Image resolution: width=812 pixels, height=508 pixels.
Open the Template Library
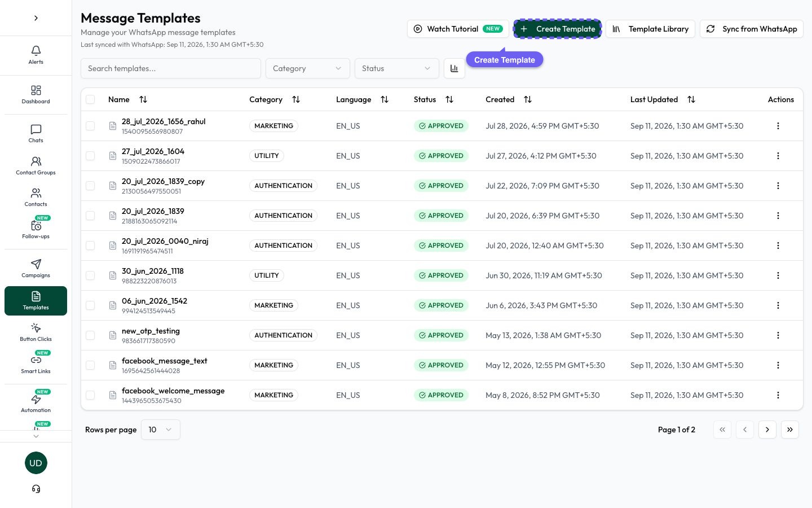(x=651, y=29)
